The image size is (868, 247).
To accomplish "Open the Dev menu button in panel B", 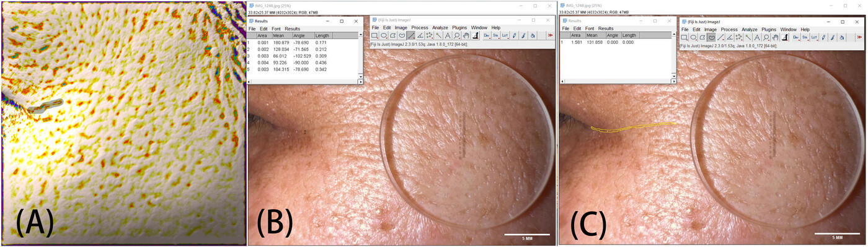I will (x=487, y=36).
